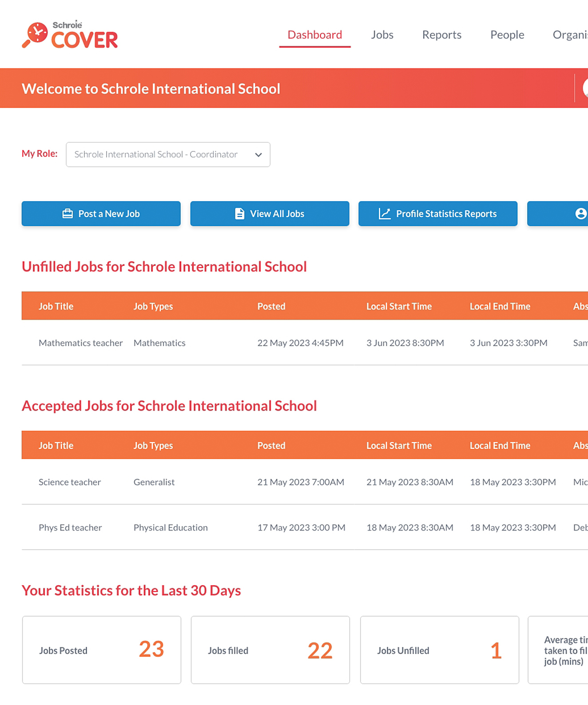588x705 pixels.
Task: Go to the Reports tab
Action: (x=441, y=35)
